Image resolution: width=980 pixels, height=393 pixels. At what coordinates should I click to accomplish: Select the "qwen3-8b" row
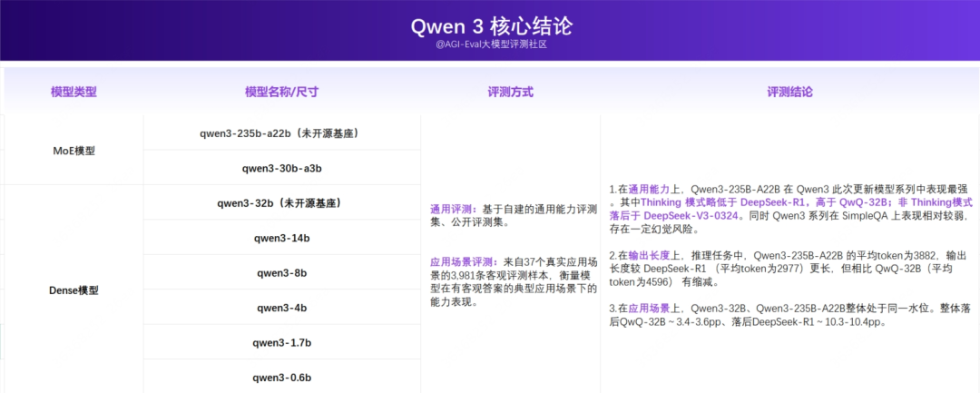coord(282,273)
